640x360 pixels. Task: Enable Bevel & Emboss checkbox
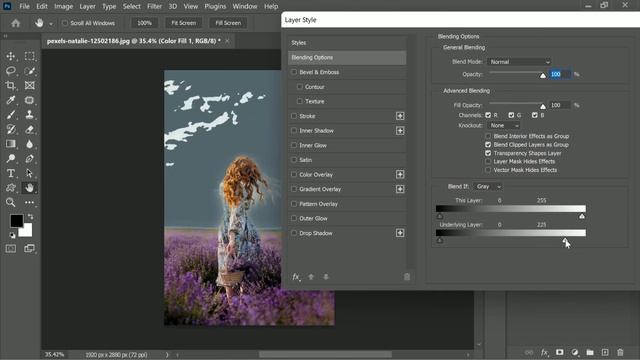point(294,72)
